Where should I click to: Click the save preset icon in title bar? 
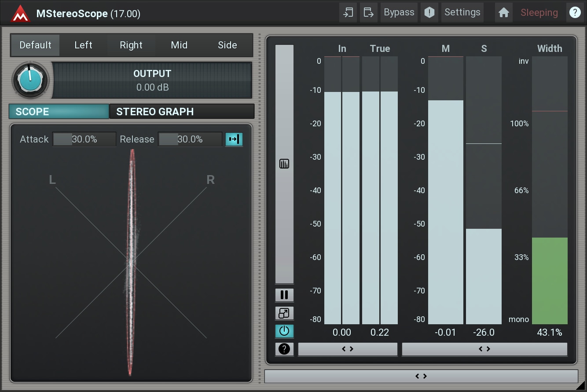368,13
